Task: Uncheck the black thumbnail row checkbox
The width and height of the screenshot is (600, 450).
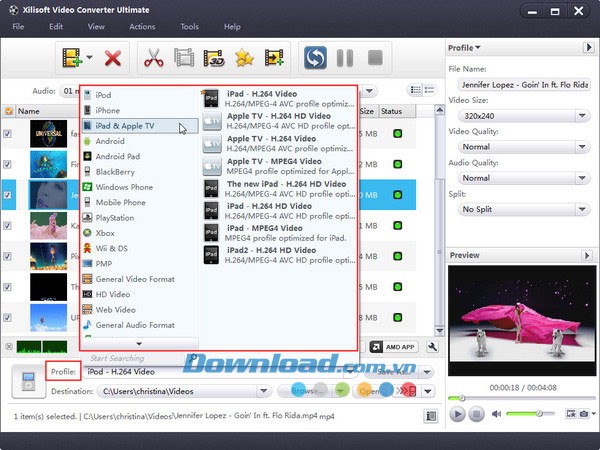Action: [x=7, y=287]
